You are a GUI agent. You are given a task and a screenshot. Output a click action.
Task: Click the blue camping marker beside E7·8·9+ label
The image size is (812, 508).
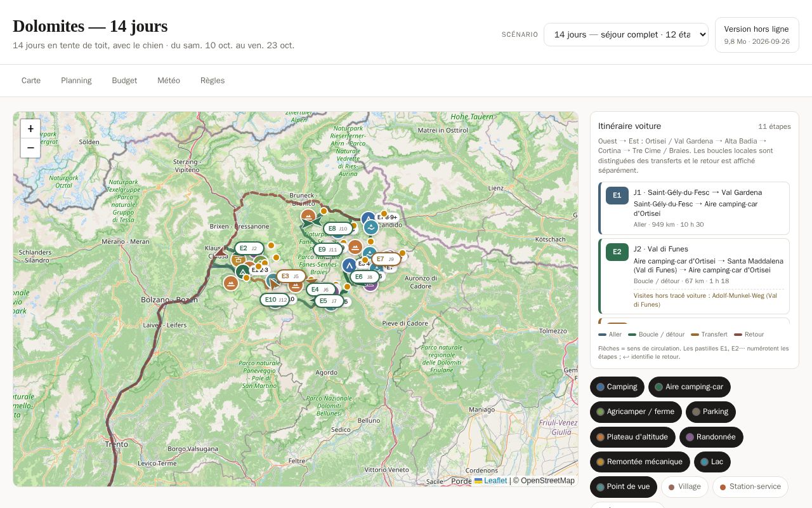pyautogui.click(x=367, y=218)
